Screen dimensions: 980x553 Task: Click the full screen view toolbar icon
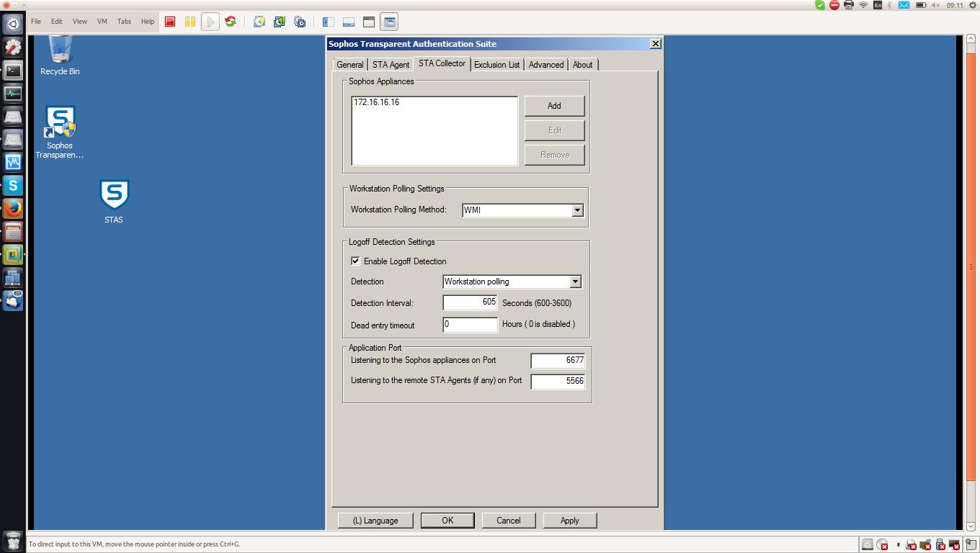click(369, 22)
